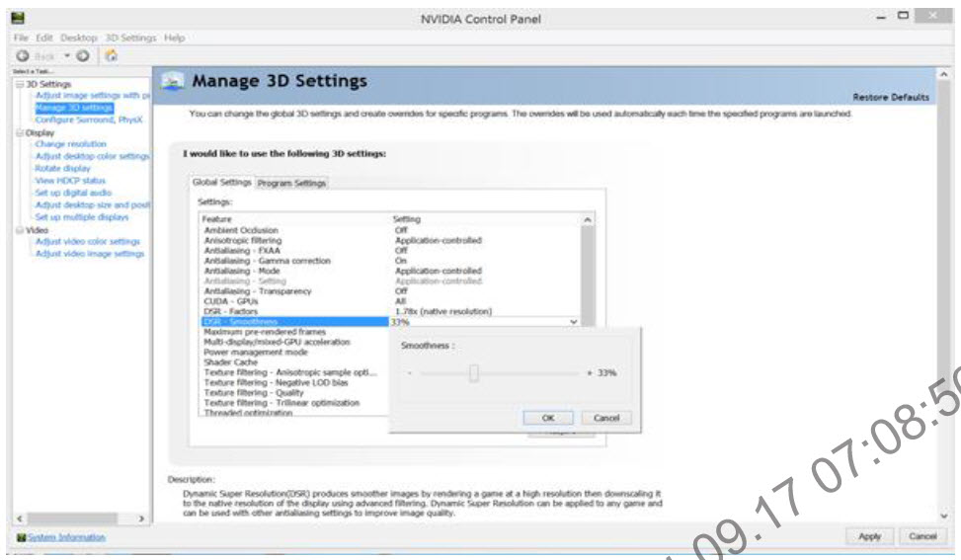
Task: Open the Edit menu
Action: click(44, 38)
